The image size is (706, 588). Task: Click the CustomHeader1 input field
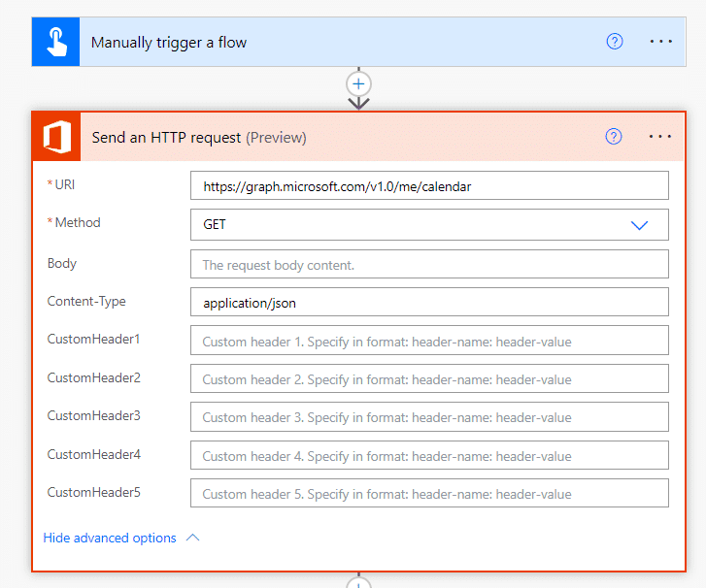tap(429, 341)
